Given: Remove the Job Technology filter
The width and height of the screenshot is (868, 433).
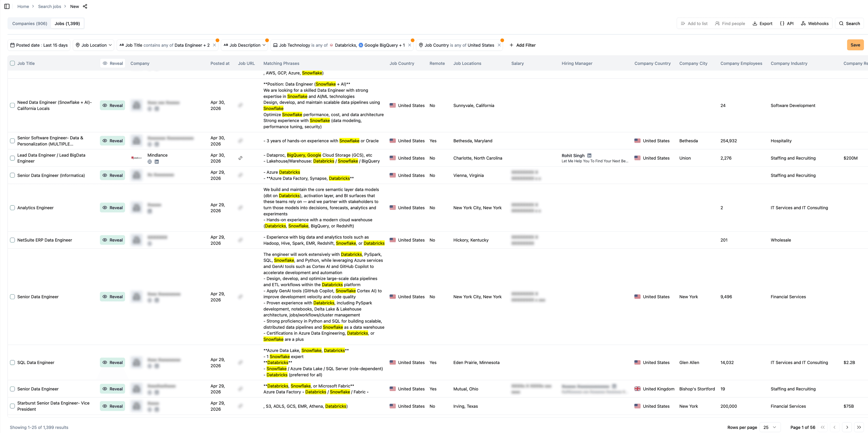Looking at the screenshot, I should (410, 45).
